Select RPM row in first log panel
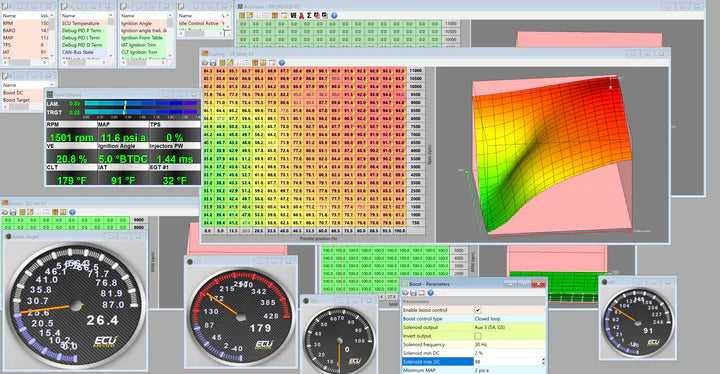This screenshot has height=374, width=720. click(x=26, y=23)
